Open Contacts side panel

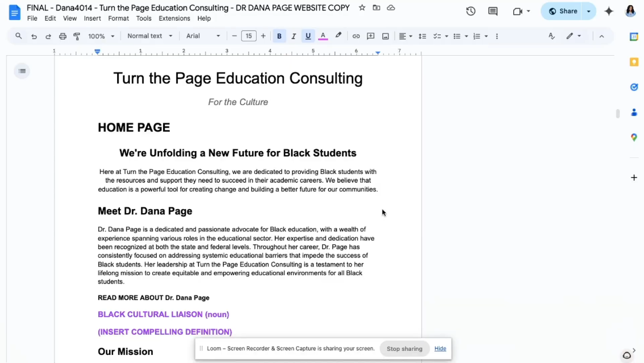coord(634,112)
